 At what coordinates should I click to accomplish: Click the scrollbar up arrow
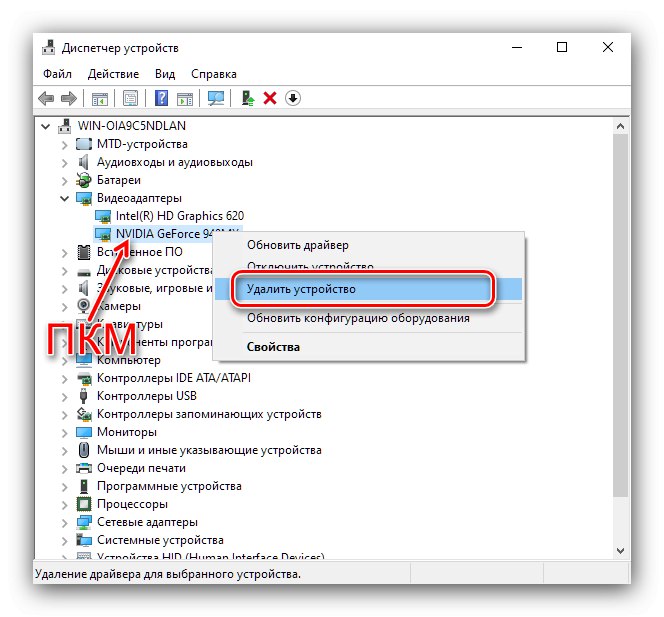[620, 126]
